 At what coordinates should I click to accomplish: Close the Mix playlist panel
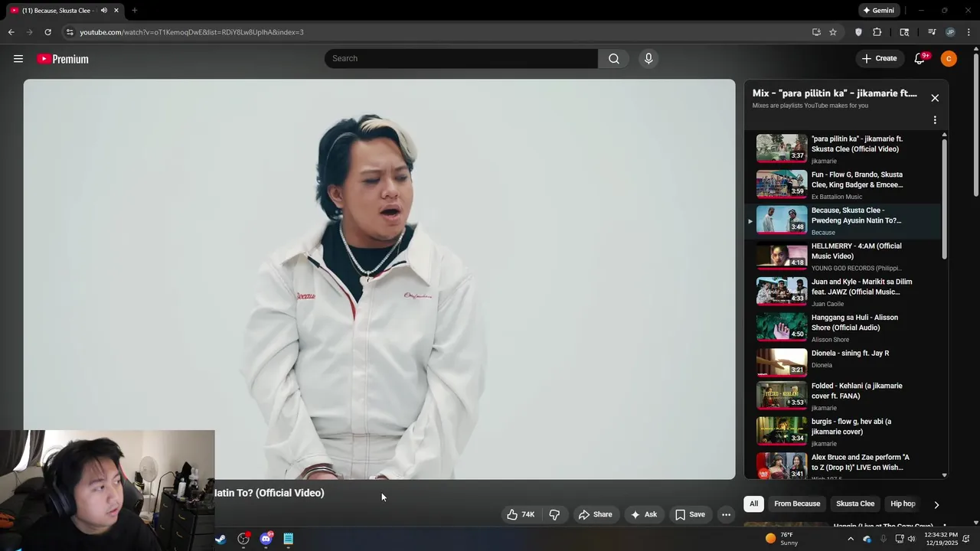coord(935,98)
